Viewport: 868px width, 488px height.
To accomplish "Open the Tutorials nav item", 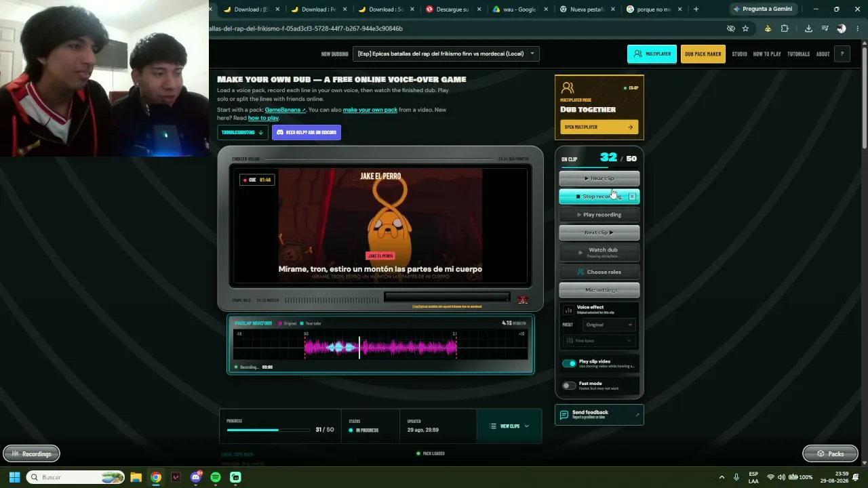I will click(798, 54).
